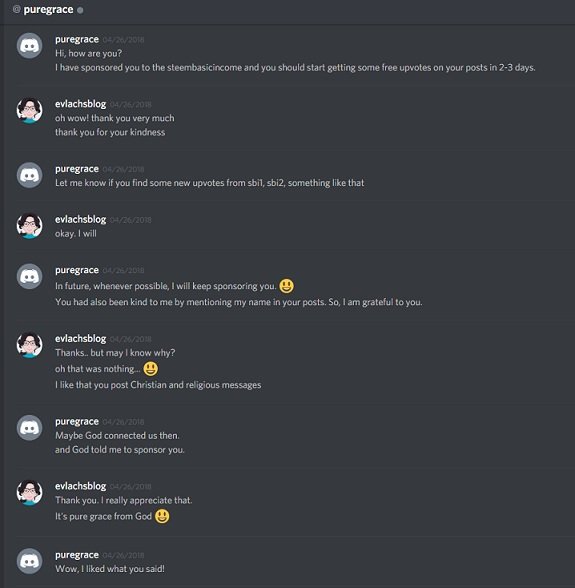Open puregrace's avatar on the greeting message
Screen dimensions: 575x588
[x=29, y=45]
